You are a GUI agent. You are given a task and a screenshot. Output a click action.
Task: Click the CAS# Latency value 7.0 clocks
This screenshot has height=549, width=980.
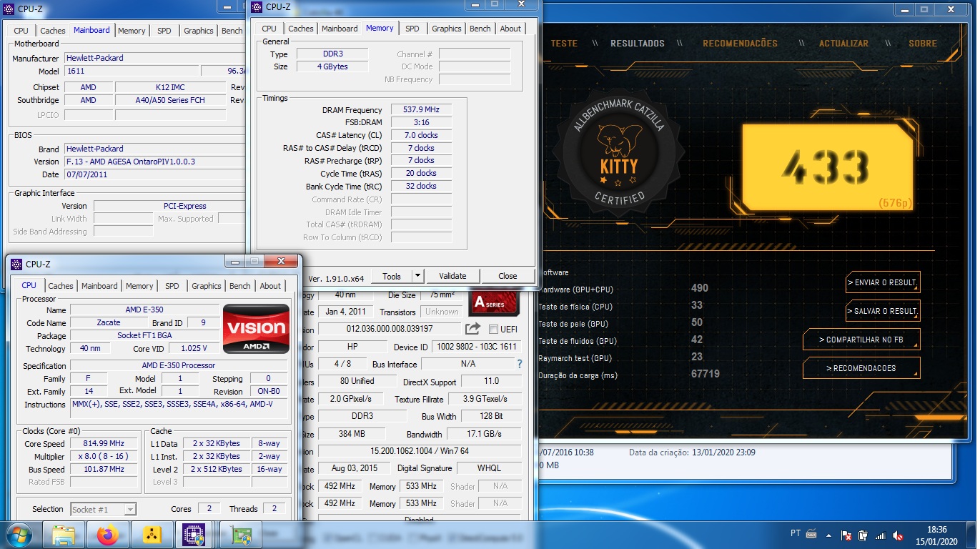coord(421,135)
